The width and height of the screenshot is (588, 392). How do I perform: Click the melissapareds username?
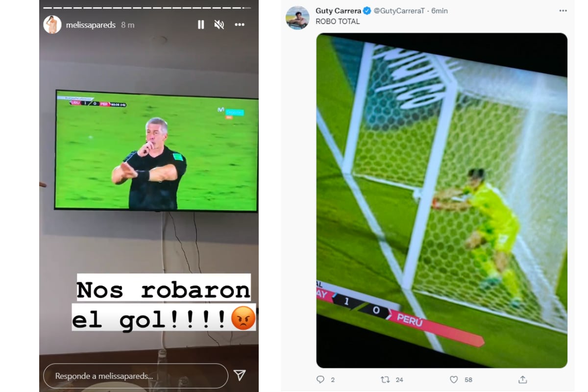tap(91, 24)
